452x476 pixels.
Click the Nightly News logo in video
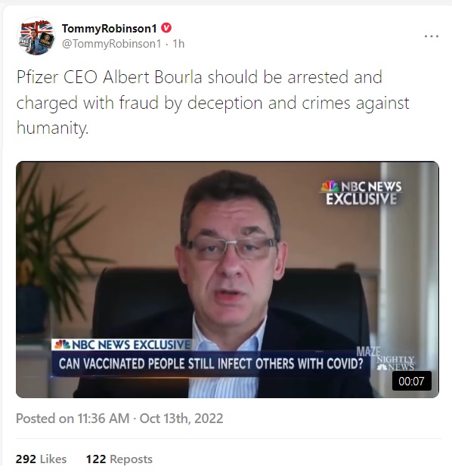(395, 363)
